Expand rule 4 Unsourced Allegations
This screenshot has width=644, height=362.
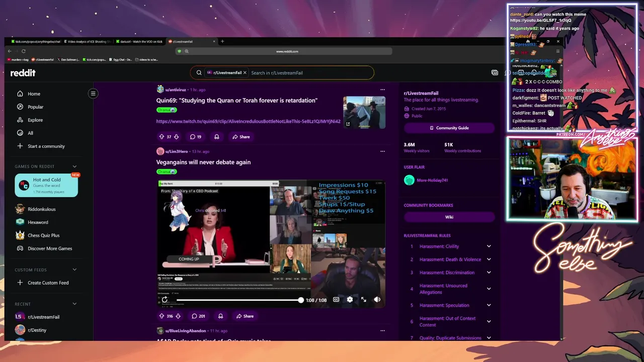point(489,289)
